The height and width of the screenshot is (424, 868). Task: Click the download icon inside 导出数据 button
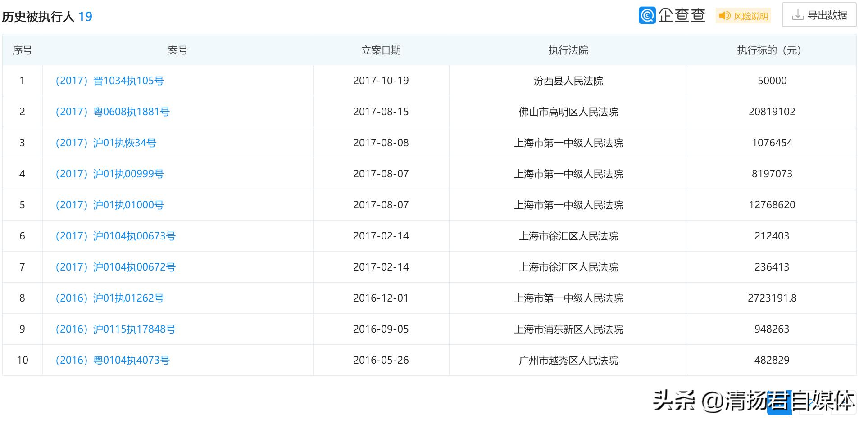coord(798,14)
